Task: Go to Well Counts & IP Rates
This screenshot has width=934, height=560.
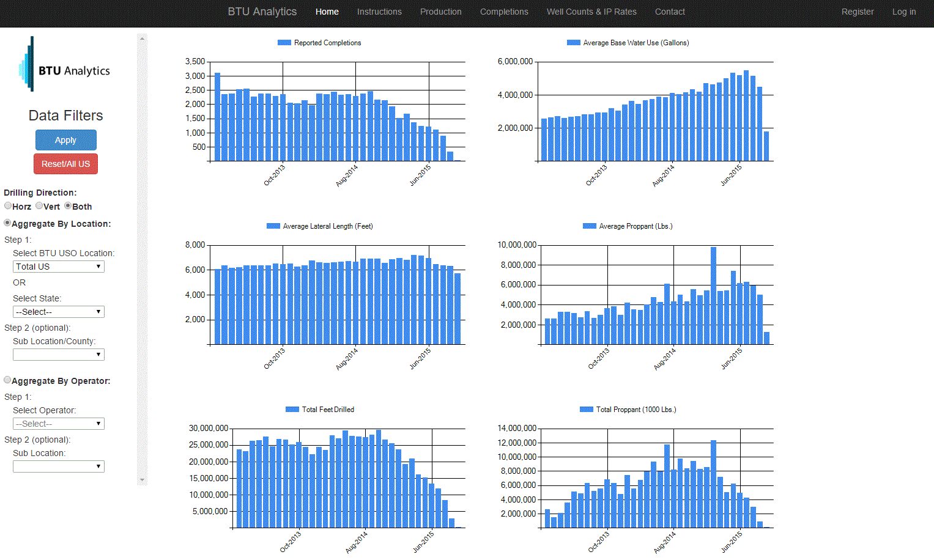Action: click(591, 12)
